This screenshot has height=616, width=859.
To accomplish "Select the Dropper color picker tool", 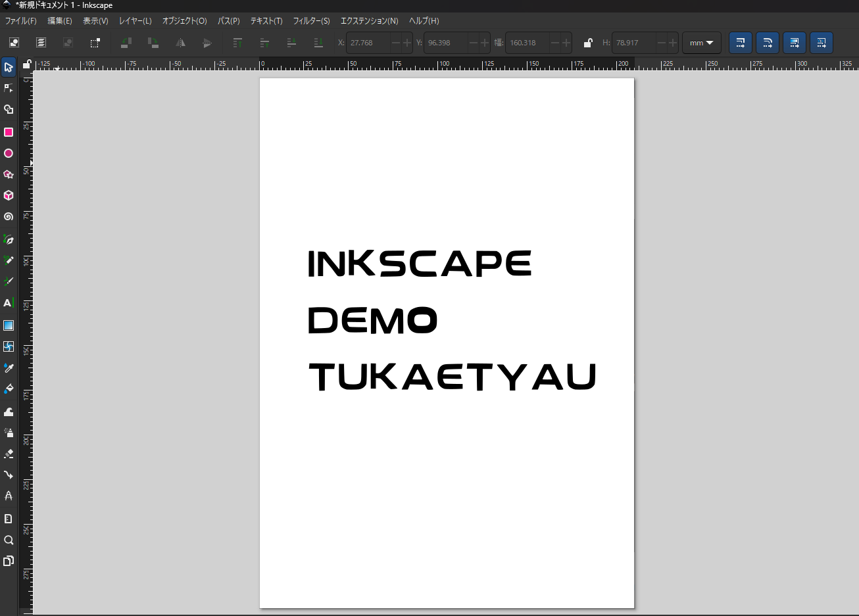I will [x=9, y=367].
